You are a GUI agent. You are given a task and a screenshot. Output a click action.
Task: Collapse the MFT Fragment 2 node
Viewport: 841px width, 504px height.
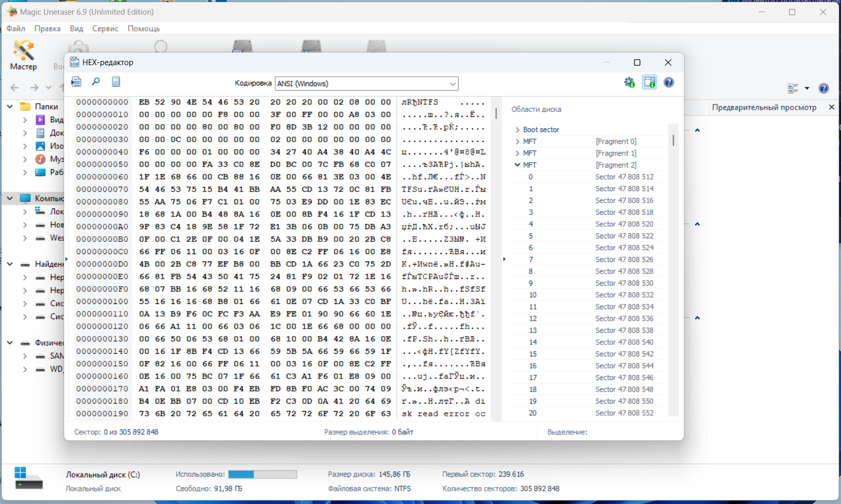pos(517,165)
